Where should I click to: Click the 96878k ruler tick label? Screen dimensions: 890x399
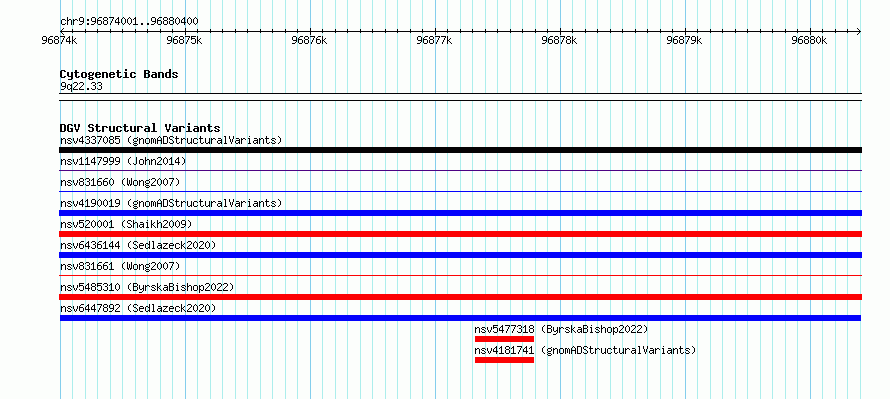pos(559,40)
